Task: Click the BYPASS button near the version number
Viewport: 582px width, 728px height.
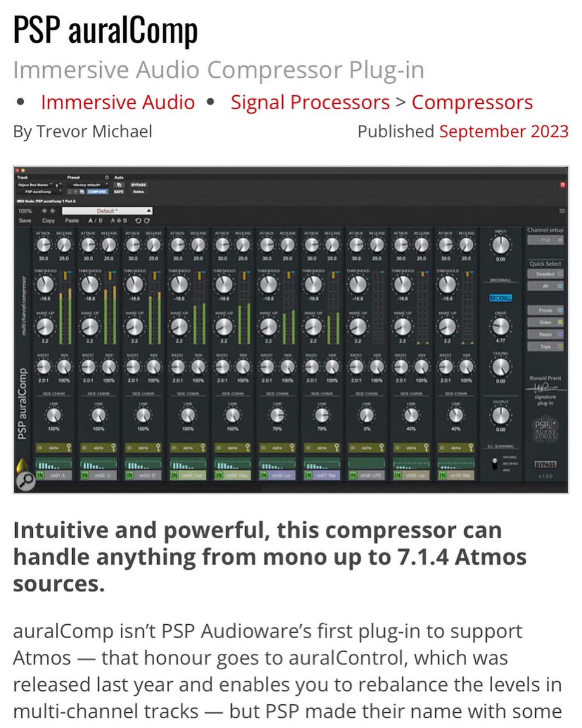Action: tap(546, 464)
